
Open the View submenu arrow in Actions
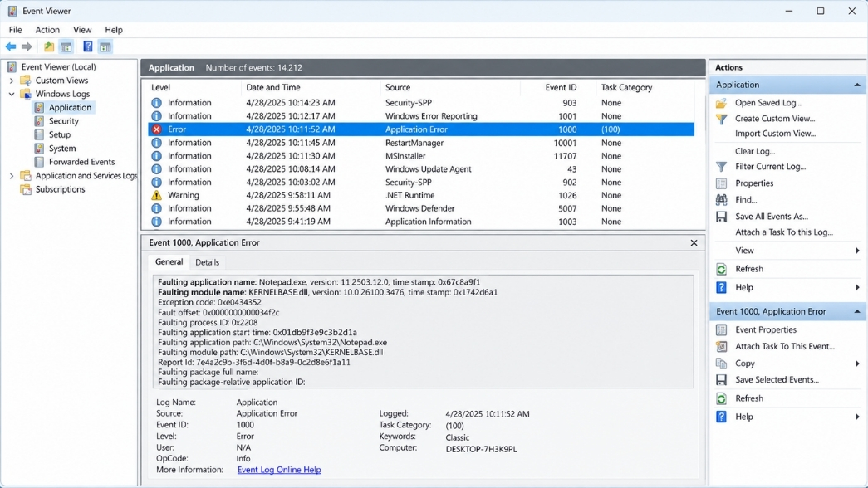click(x=857, y=251)
